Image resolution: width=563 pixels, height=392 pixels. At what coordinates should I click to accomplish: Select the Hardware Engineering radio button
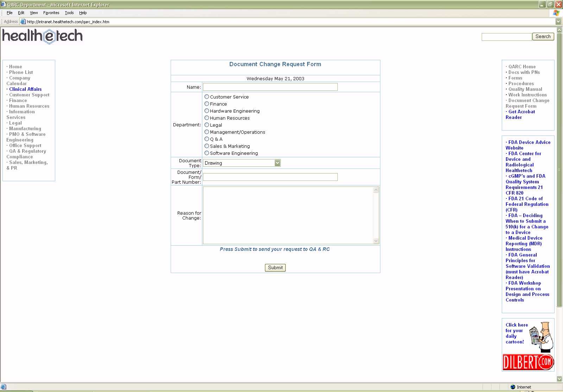click(x=207, y=111)
